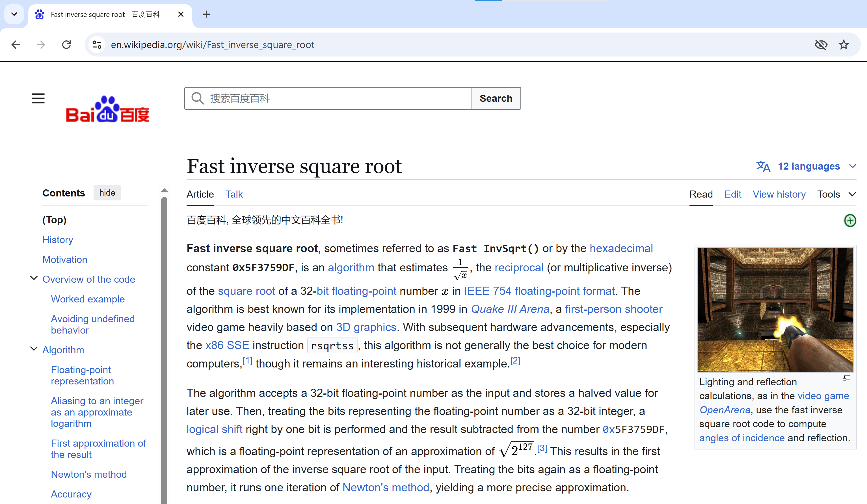This screenshot has width=867, height=504.
Task: Collapse the Algorithm section in contents
Action: [x=34, y=349]
